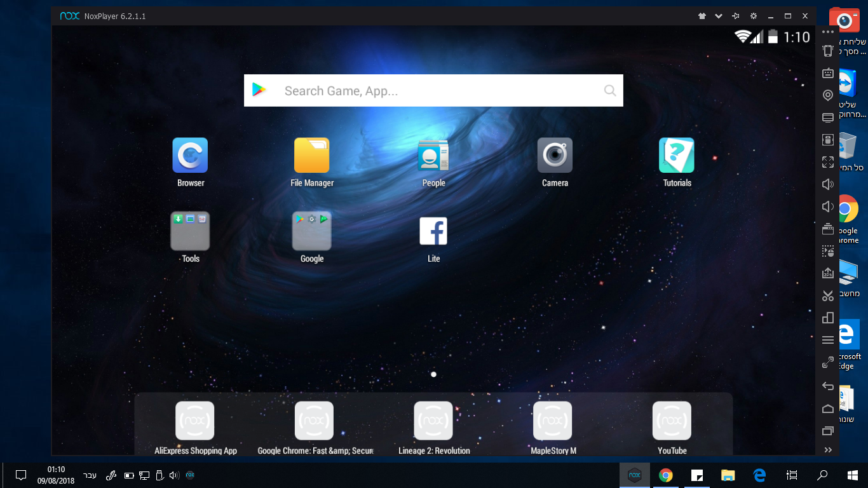
Task: Open Task View on the taskbar
Action: click(791, 475)
